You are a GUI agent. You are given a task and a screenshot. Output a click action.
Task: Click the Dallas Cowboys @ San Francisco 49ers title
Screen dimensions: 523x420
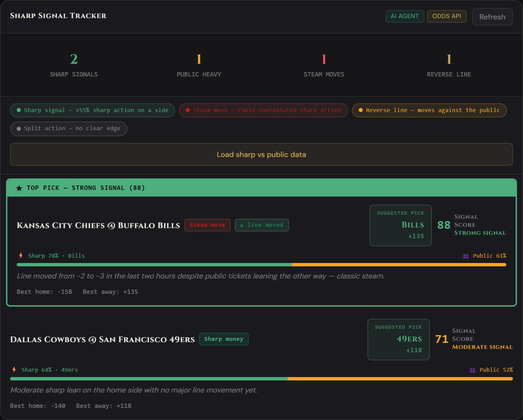pyautogui.click(x=102, y=339)
